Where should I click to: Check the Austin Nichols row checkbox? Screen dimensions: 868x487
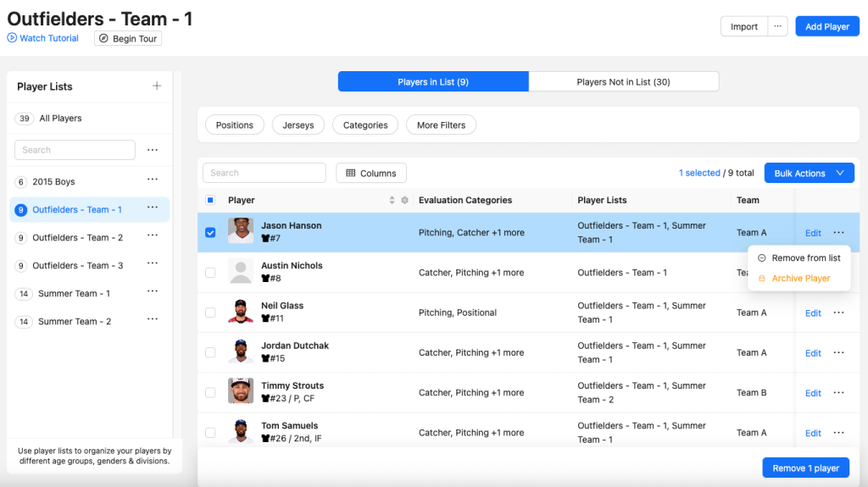point(210,273)
